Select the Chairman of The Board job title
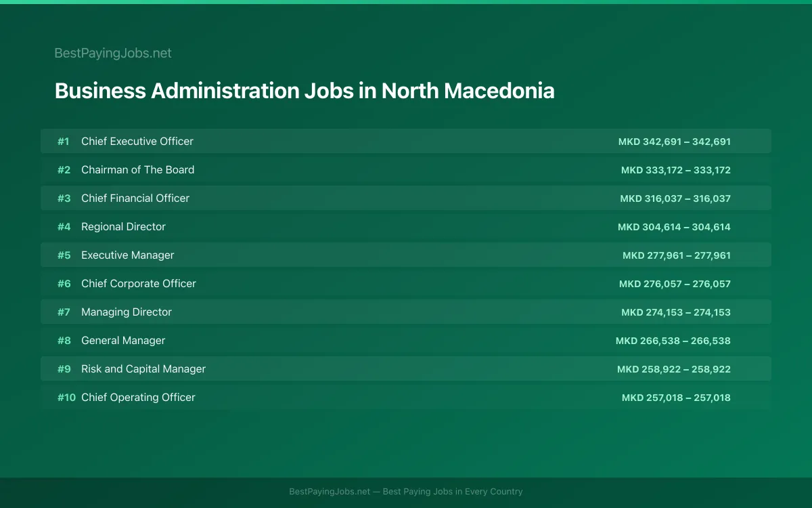This screenshot has width=812, height=508. pos(138,170)
